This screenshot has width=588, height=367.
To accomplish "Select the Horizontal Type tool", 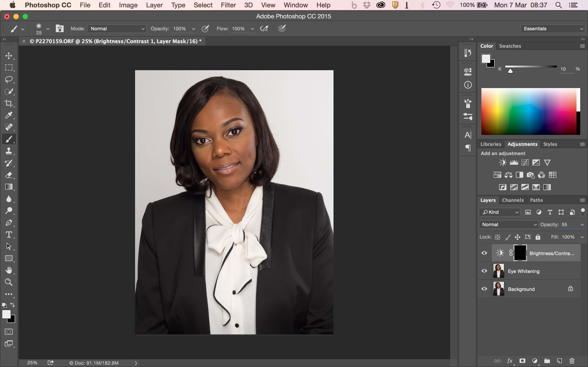I will click(9, 234).
